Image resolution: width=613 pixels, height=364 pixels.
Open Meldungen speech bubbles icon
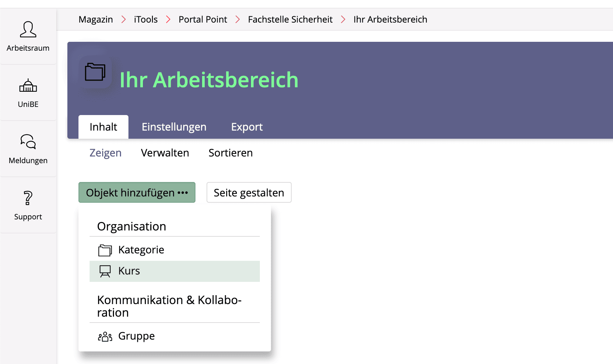coord(28,142)
